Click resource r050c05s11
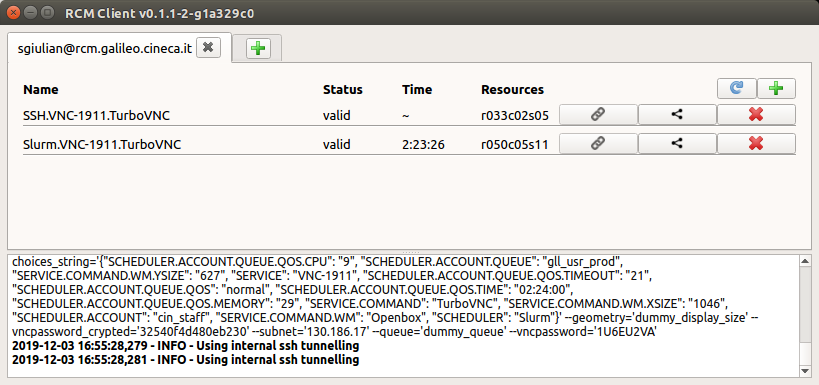The image size is (819, 385). (x=515, y=145)
